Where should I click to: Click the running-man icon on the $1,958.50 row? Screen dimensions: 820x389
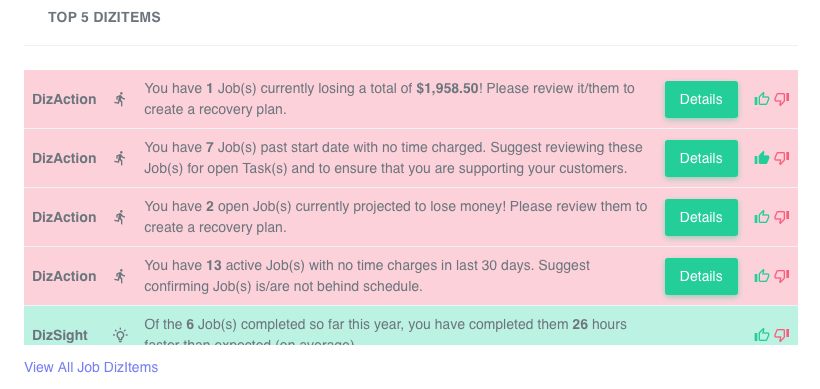[x=120, y=99]
